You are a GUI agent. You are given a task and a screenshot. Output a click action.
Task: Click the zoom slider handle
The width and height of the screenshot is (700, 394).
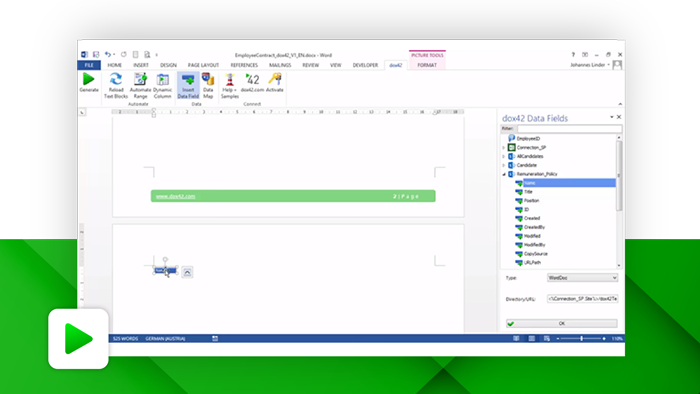pyautogui.click(x=581, y=339)
